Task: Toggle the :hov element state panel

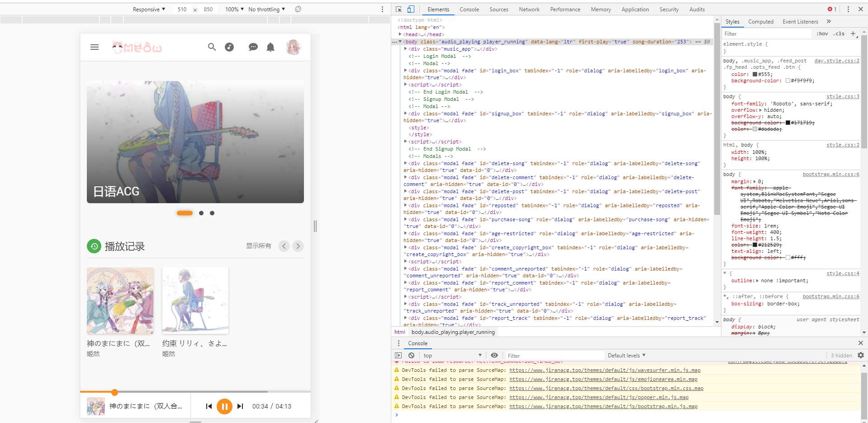Action: click(x=822, y=33)
